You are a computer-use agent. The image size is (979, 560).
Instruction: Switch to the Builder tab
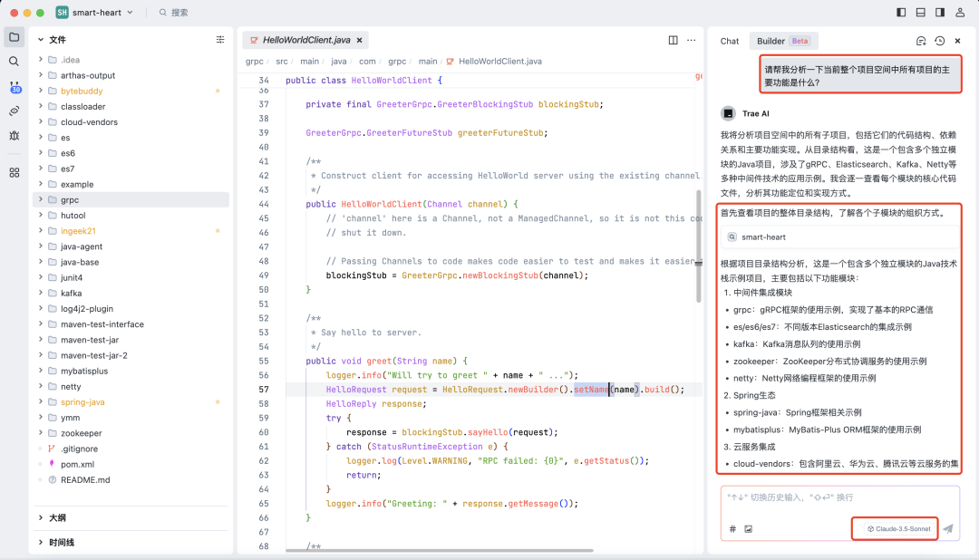(x=783, y=41)
